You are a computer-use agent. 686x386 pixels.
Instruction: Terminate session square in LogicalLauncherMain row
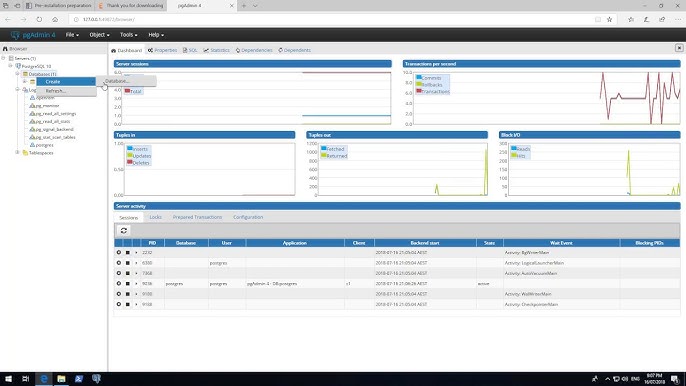[x=128, y=263]
